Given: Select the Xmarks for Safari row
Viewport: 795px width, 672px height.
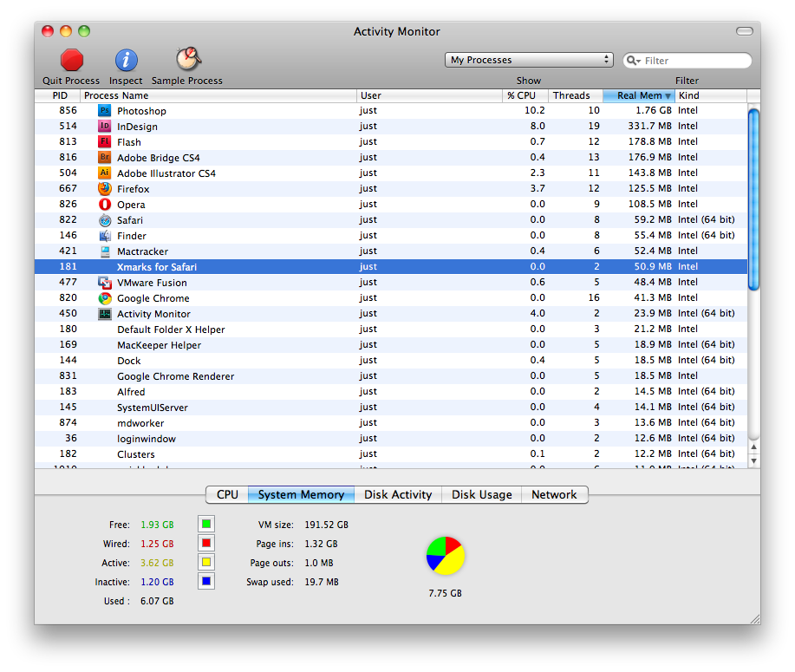Looking at the screenshot, I should (x=391, y=267).
